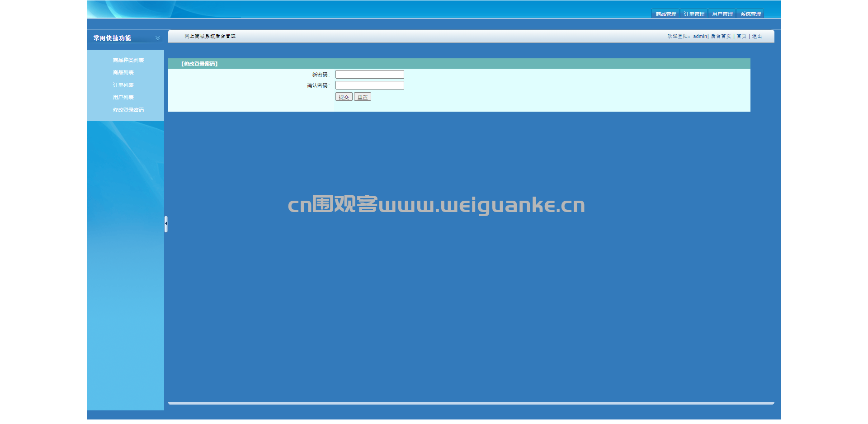Viewport: 868px width, 424px height.
Task: Submit the form with 提交 button
Action: [344, 97]
